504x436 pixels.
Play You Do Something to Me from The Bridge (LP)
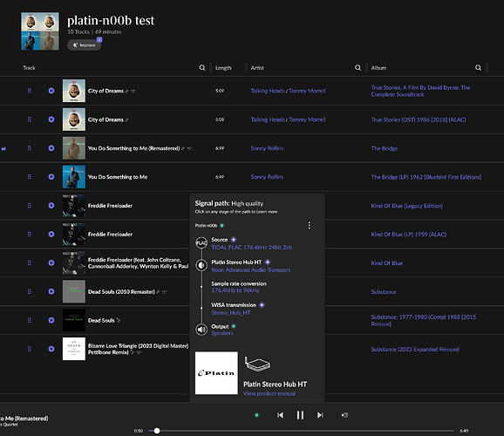[x=51, y=176]
